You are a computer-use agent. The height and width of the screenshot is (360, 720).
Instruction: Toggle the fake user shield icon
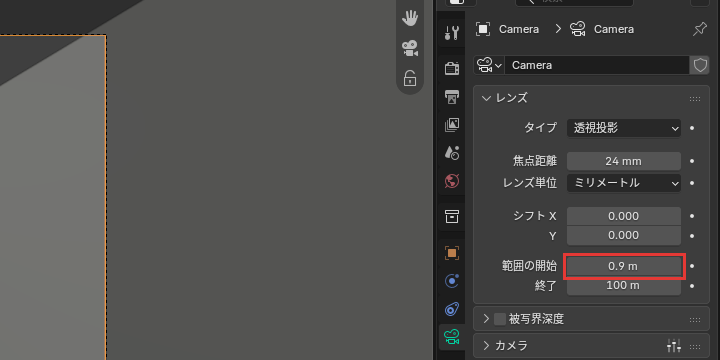[700, 65]
